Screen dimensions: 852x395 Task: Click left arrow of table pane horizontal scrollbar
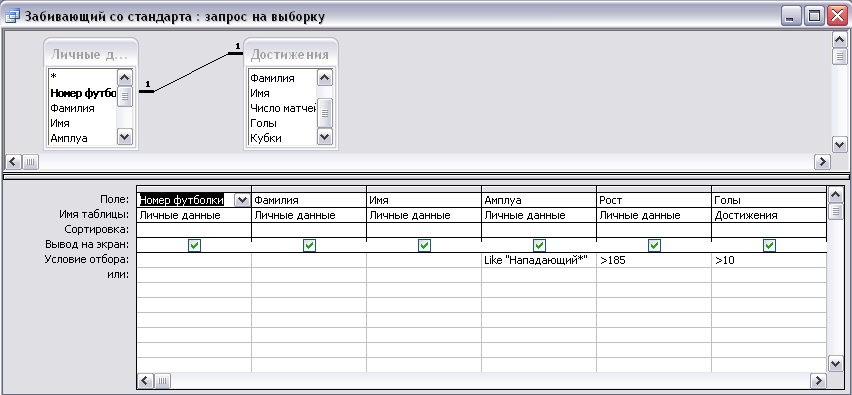[14, 161]
